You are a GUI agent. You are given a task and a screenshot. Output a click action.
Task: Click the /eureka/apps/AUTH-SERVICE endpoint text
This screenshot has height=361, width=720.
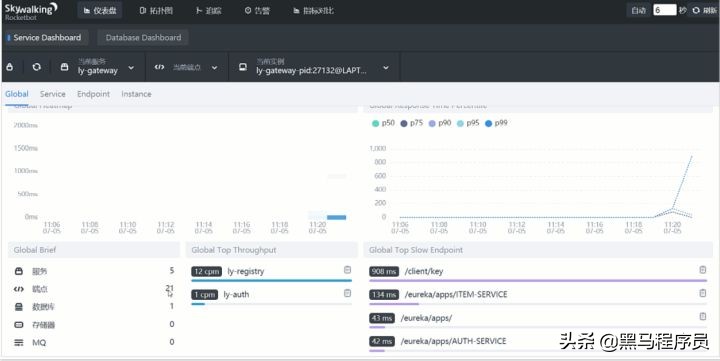tap(453, 341)
